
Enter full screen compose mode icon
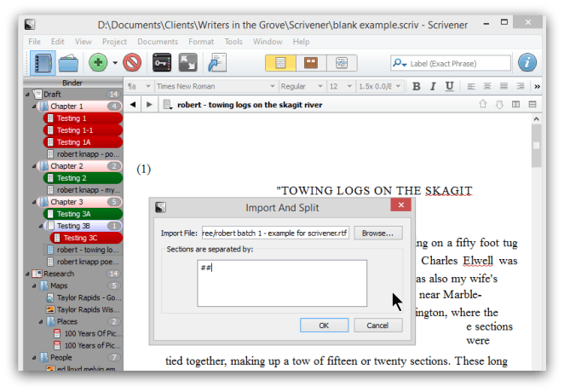[x=188, y=62]
